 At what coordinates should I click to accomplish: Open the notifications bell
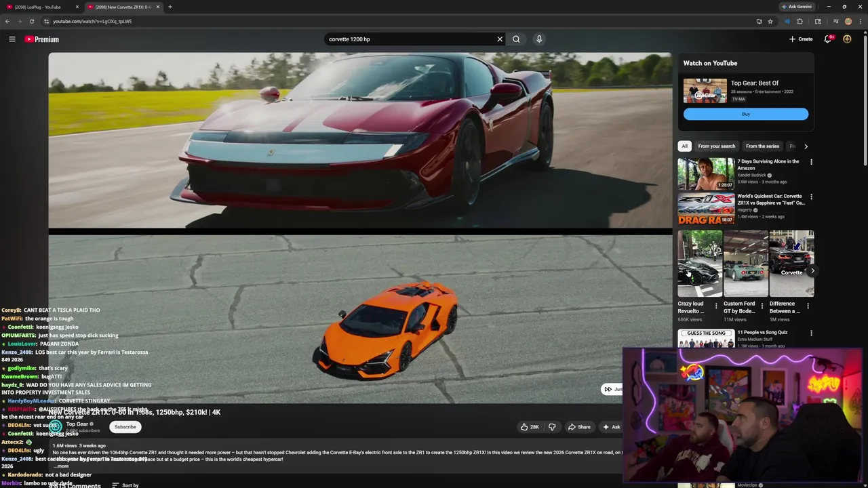coord(827,39)
